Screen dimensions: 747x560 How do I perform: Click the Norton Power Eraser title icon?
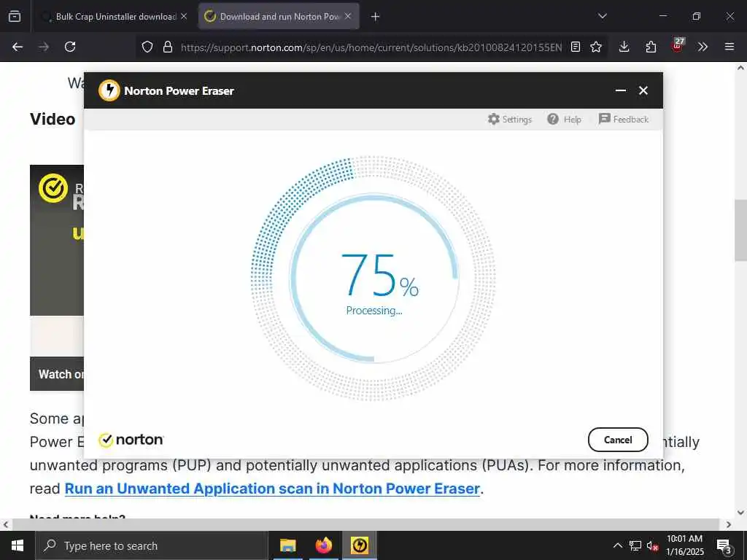click(109, 90)
